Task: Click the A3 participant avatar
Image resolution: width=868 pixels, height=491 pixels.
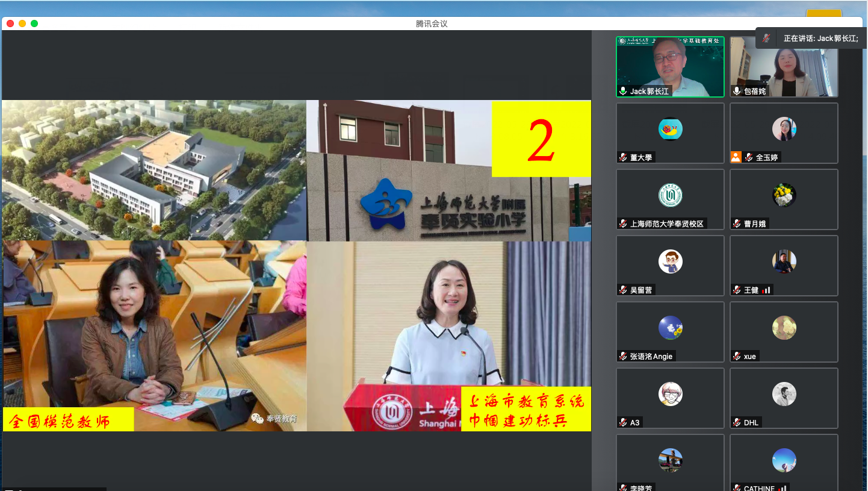Action: coord(670,394)
